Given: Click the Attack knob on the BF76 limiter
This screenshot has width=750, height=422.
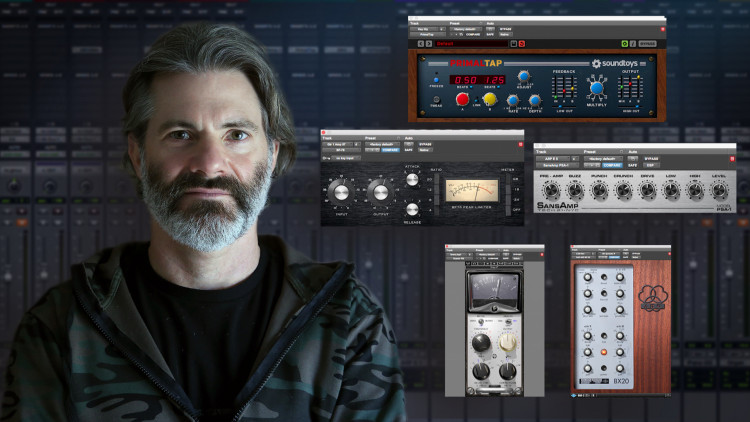Looking at the screenshot, I should coord(412,179).
